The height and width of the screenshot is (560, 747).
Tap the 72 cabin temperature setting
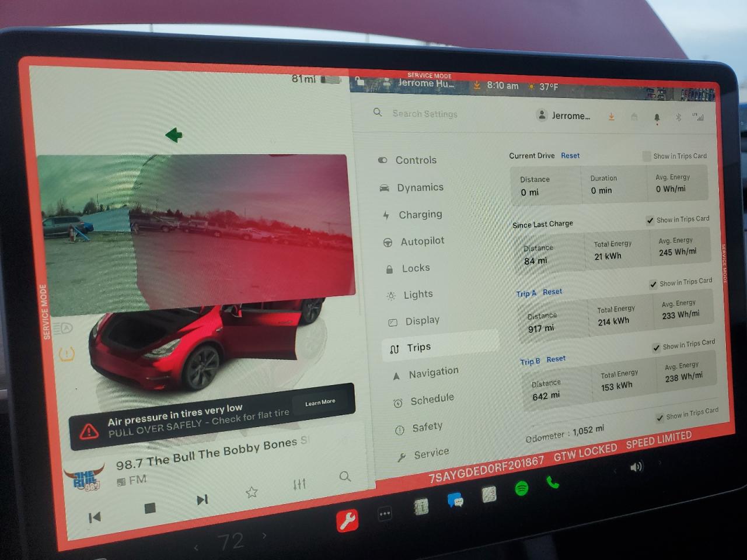[230, 542]
